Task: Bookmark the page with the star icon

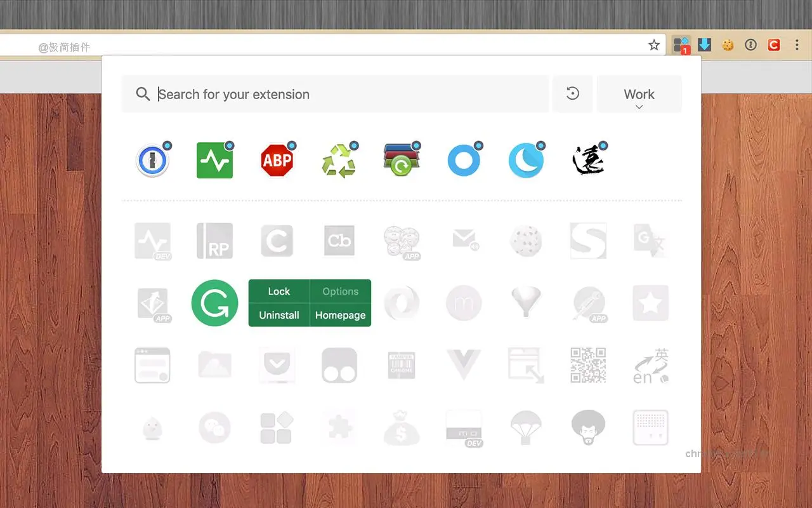Action: [x=654, y=45]
